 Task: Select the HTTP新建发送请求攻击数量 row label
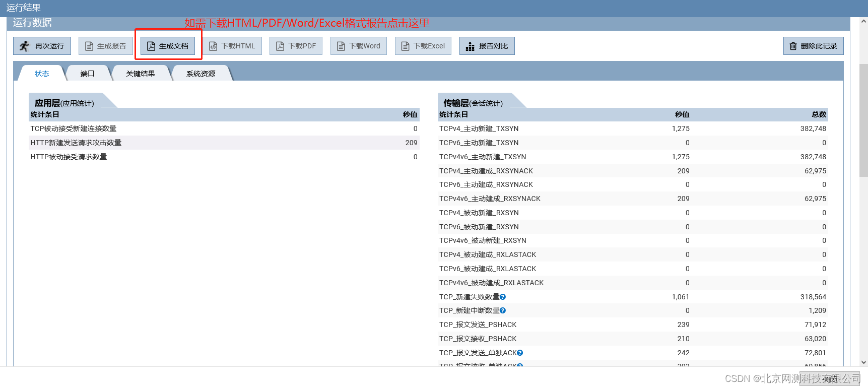[76, 143]
